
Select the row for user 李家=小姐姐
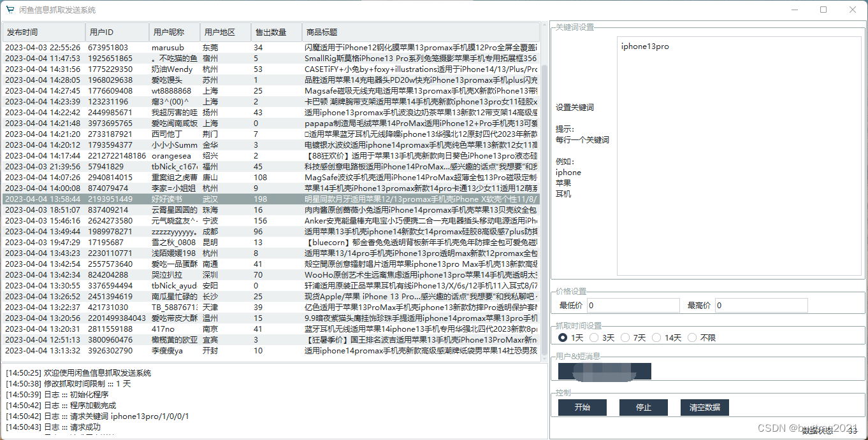271,188
